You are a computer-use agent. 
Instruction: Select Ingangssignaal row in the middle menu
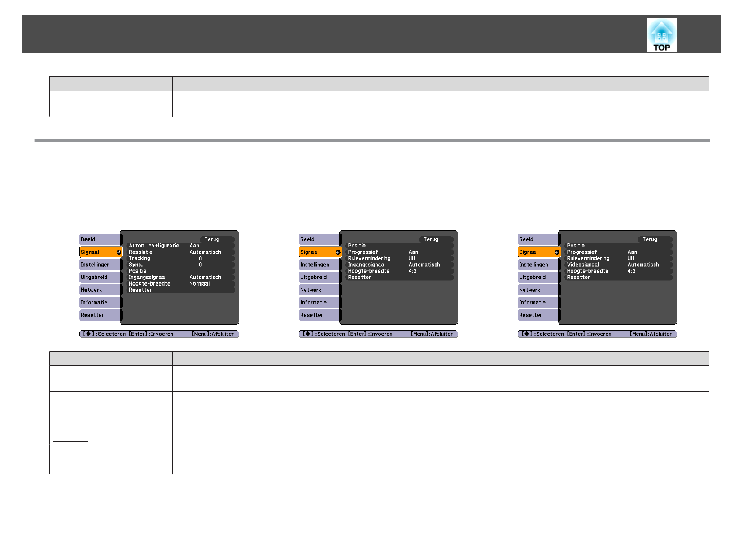pos(399,265)
